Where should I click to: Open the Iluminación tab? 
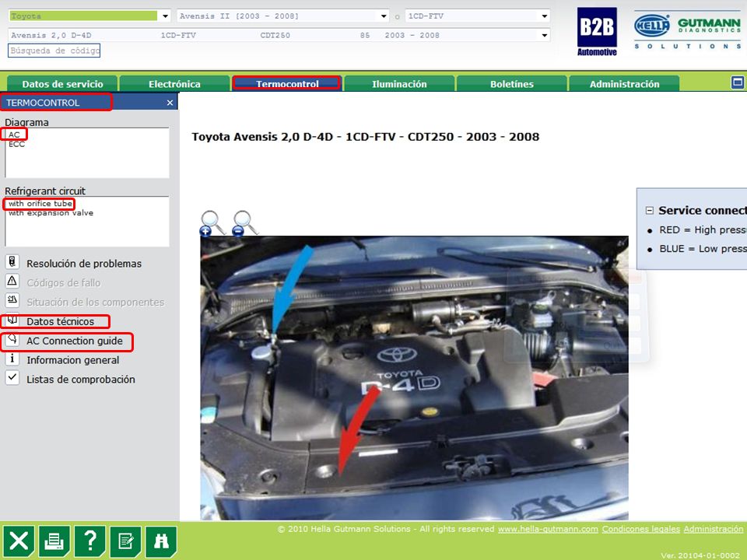[399, 84]
